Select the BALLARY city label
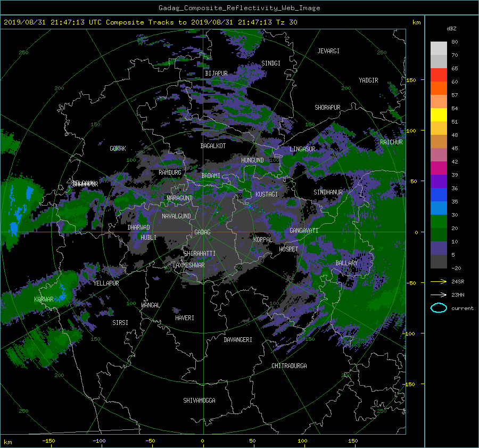 [346, 263]
